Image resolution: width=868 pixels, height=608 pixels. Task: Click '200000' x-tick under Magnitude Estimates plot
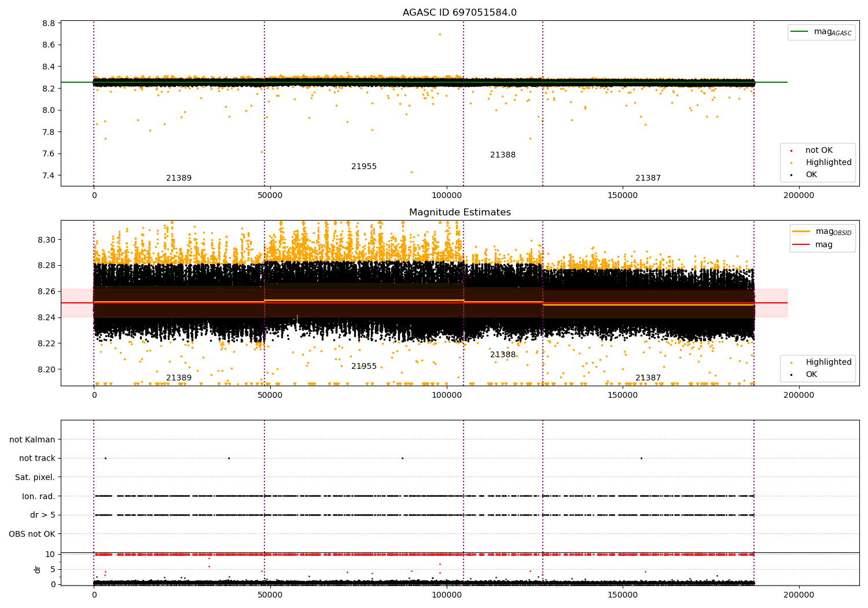(x=799, y=395)
